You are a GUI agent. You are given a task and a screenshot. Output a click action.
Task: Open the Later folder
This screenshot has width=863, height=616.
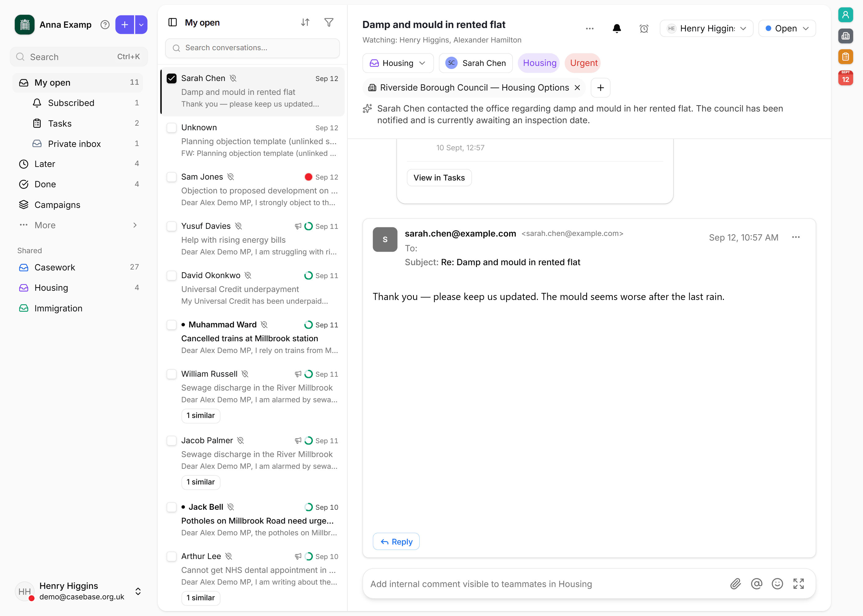click(x=78, y=164)
